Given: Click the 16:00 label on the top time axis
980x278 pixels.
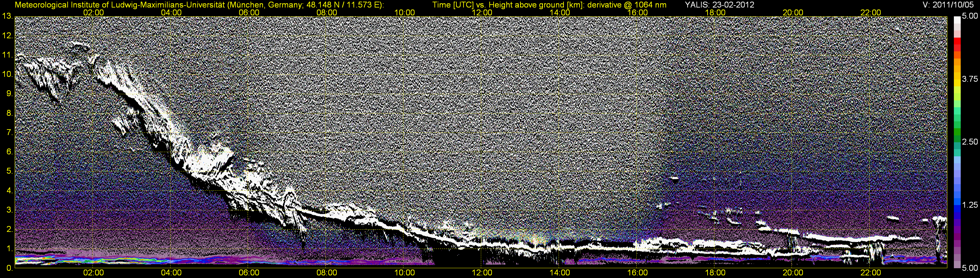Looking at the screenshot, I should (638, 12).
